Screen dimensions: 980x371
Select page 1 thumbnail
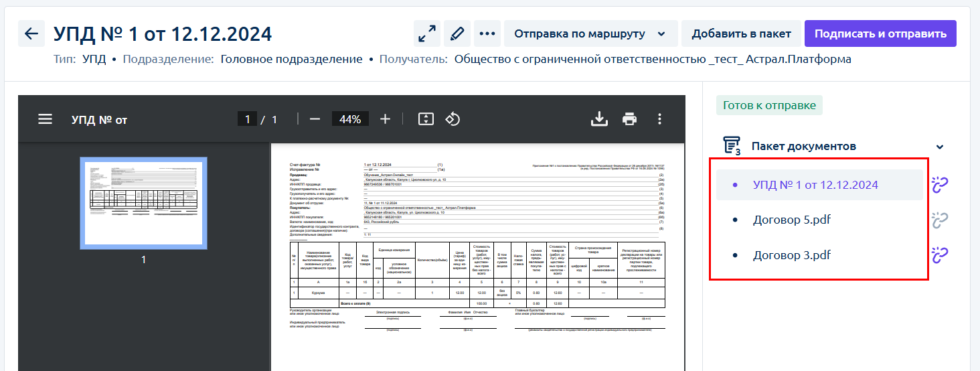pyautogui.click(x=143, y=203)
